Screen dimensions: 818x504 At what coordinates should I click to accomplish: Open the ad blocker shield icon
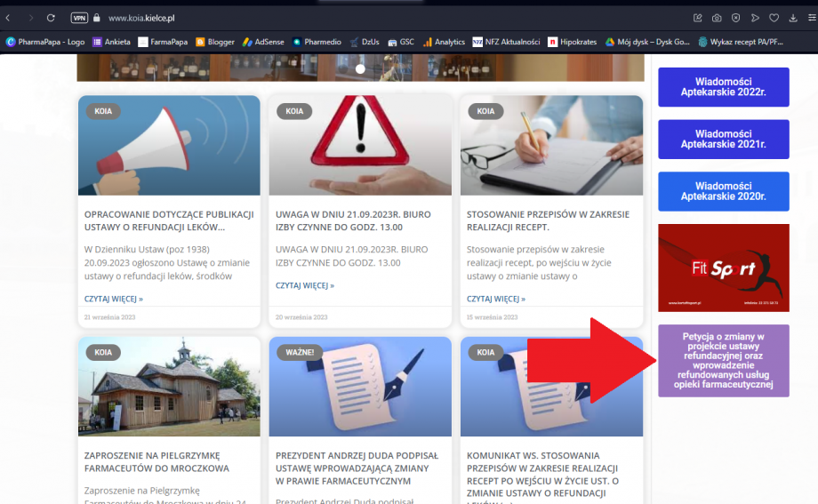click(735, 18)
